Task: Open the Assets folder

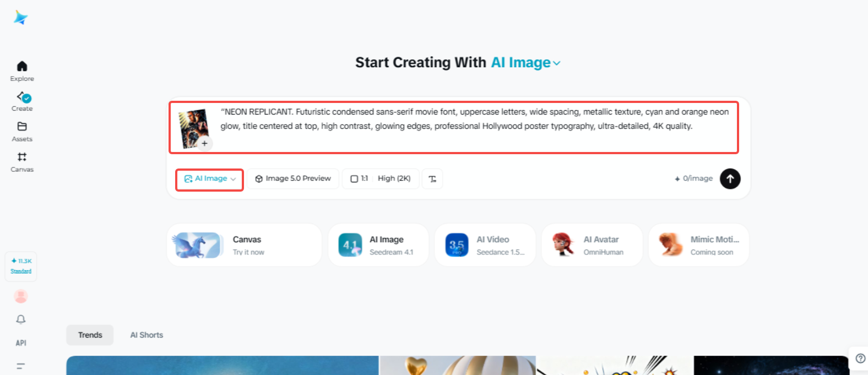Action: click(x=22, y=132)
